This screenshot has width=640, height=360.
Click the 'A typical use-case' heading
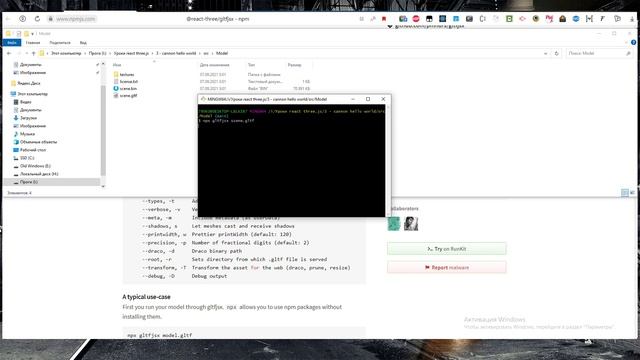pos(147,297)
